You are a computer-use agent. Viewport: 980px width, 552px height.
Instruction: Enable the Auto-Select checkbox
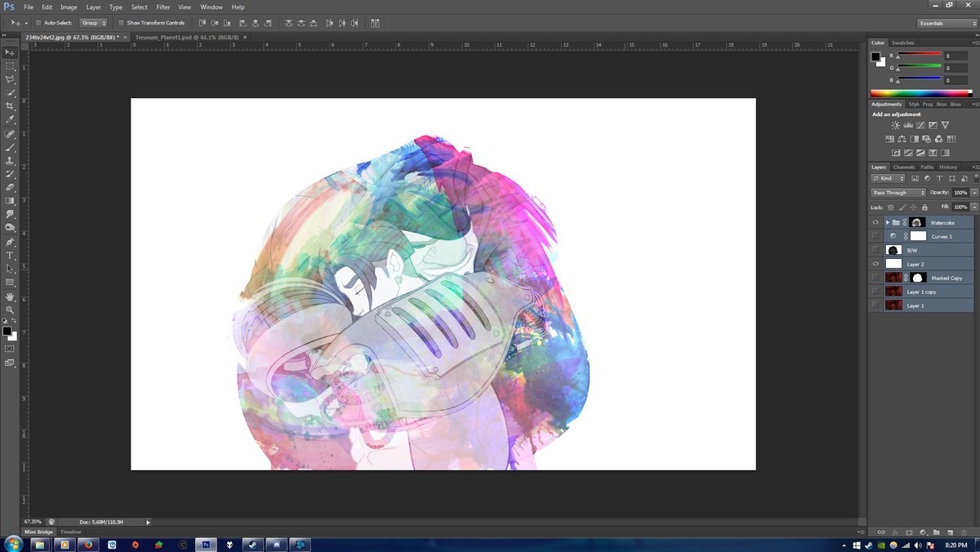[x=38, y=23]
